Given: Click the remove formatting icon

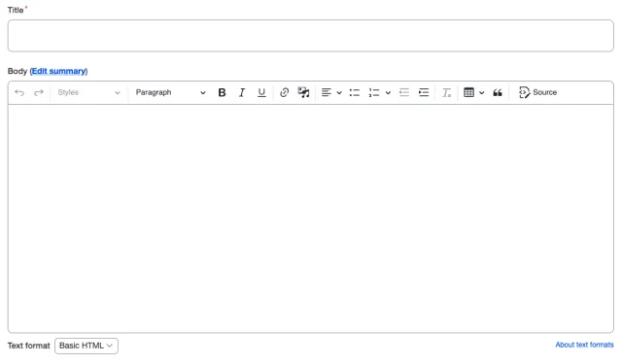Looking at the screenshot, I should pyautogui.click(x=447, y=92).
